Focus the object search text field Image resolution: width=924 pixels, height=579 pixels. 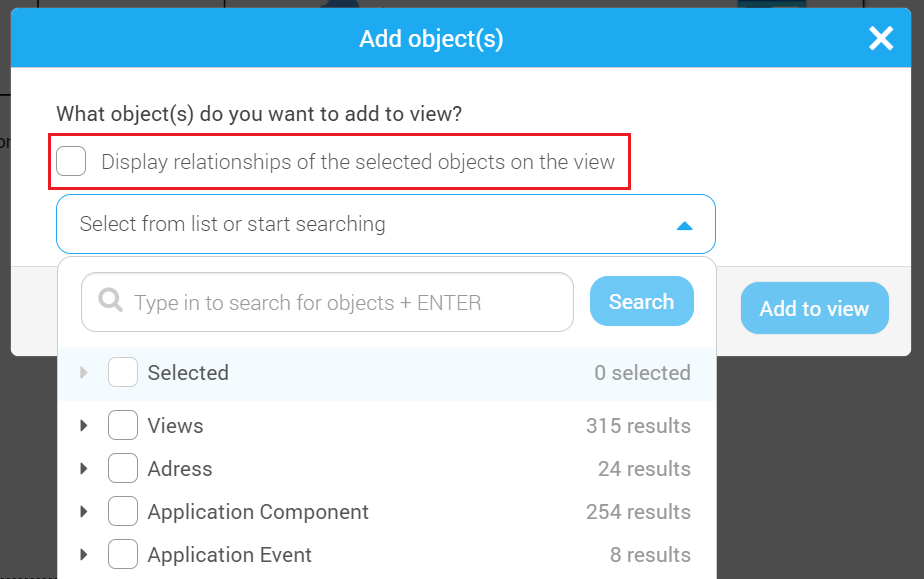(x=327, y=302)
